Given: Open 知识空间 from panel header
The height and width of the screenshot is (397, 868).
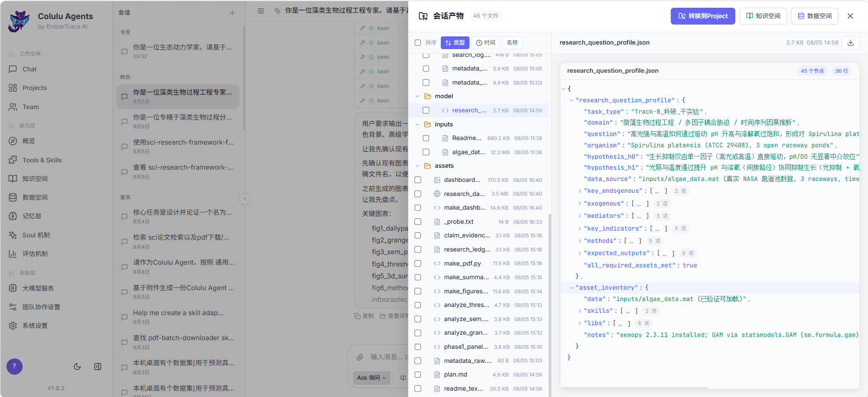Looking at the screenshot, I should point(763,16).
